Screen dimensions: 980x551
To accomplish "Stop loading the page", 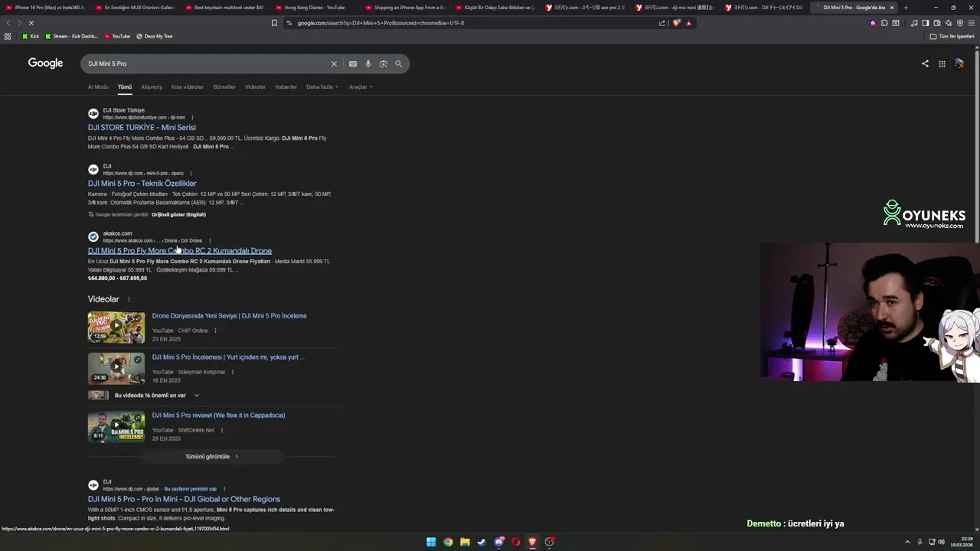I will point(31,23).
